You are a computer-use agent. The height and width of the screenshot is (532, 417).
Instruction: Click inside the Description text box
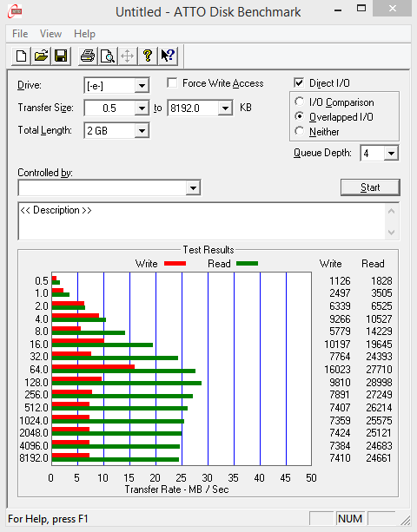(202, 221)
